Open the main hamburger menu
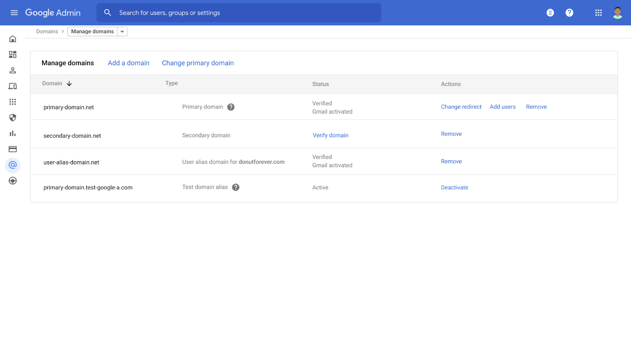This screenshot has width=631, height=364. click(14, 13)
